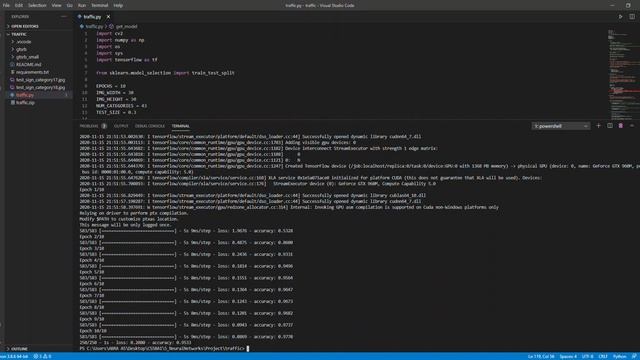
Task: Click the 'Epoch 10/10' terminal line
Action: 93,331
